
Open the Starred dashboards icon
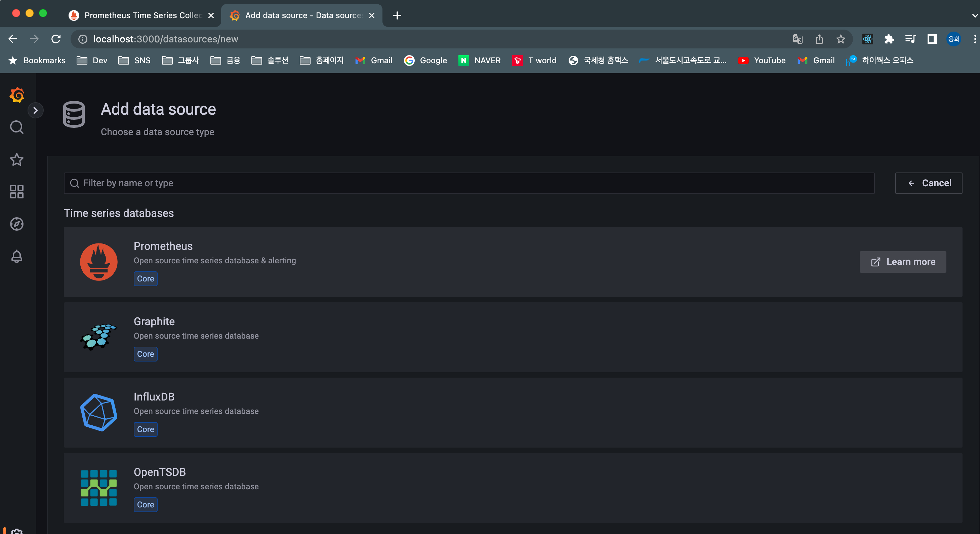click(x=17, y=159)
